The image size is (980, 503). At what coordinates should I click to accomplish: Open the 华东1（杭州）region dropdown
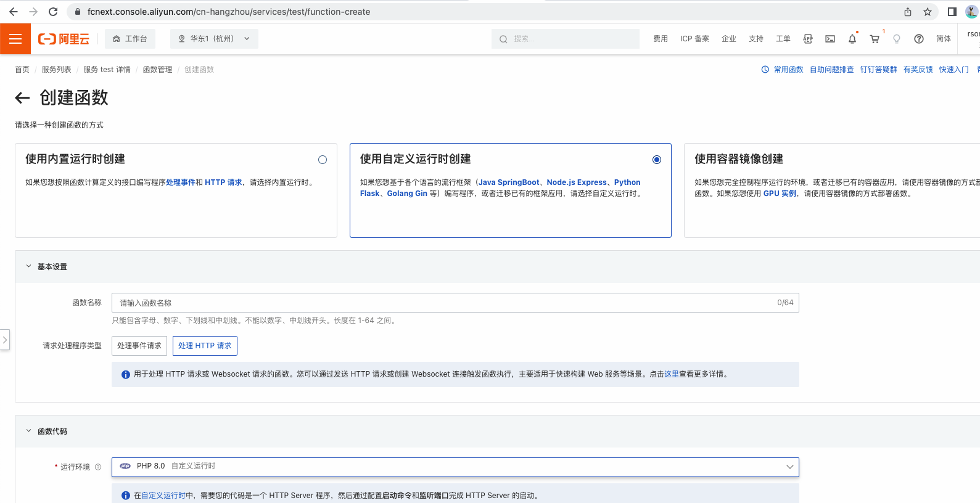tap(214, 39)
